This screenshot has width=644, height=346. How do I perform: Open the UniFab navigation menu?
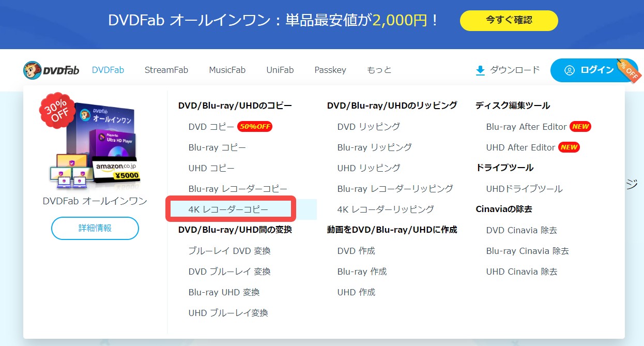point(280,70)
